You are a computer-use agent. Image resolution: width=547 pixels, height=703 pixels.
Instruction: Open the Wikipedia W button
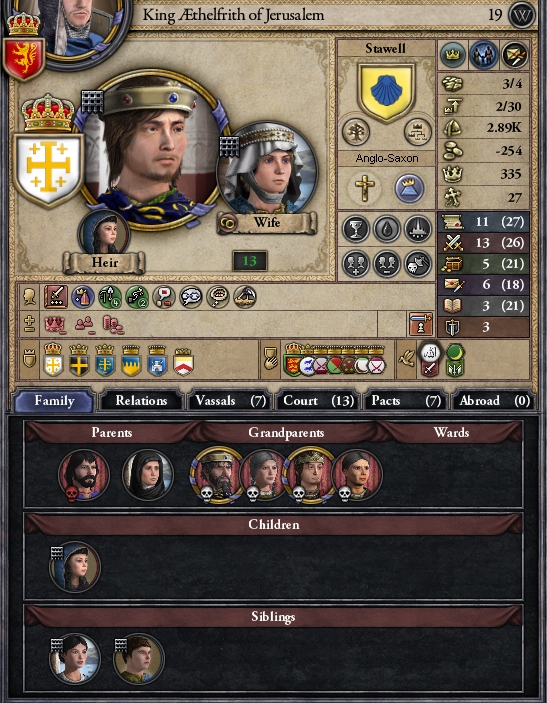coord(522,15)
